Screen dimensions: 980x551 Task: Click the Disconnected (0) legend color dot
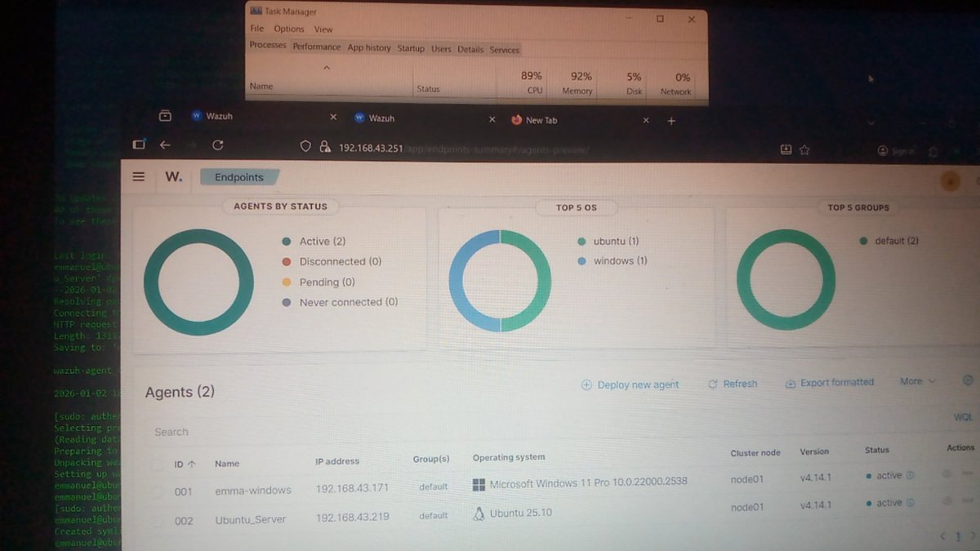(x=286, y=262)
